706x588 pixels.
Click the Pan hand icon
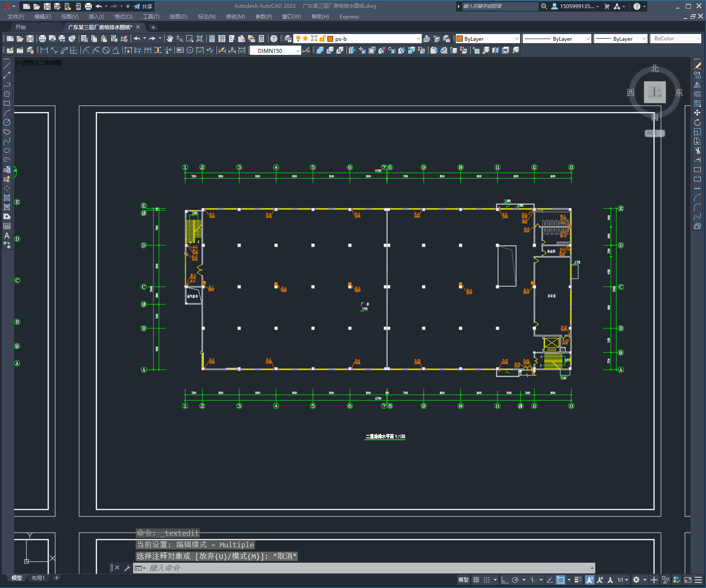point(170,39)
